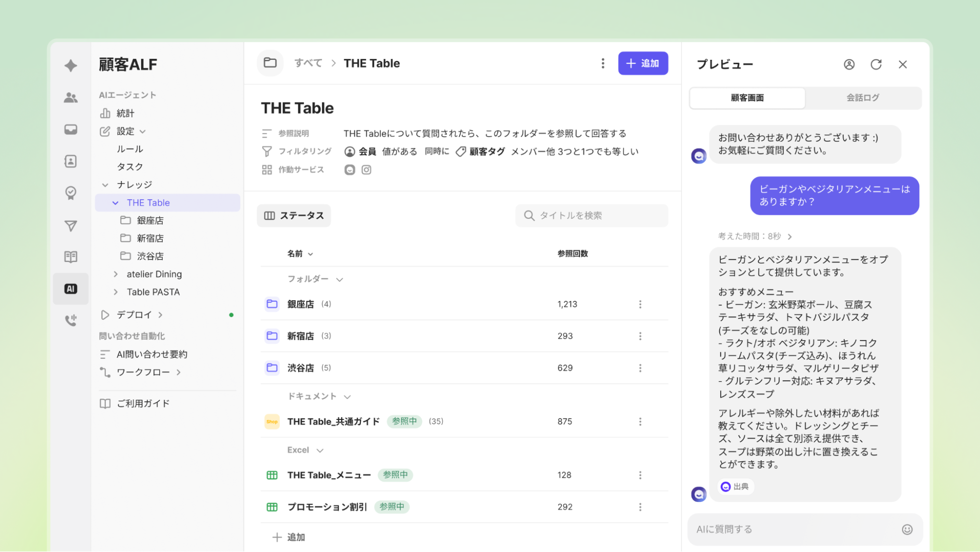Toggle the ステータス column button
The height and width of the screenshot is (552, 980).
294,215
